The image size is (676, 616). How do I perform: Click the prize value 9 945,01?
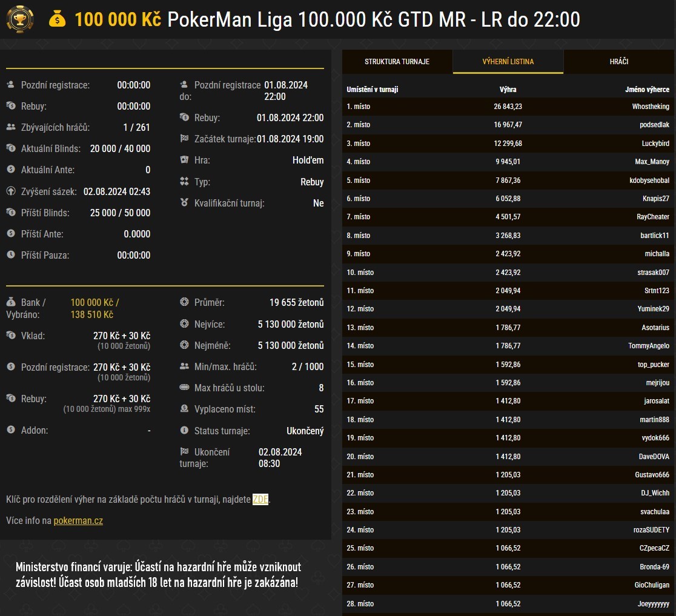coord(508,162)
